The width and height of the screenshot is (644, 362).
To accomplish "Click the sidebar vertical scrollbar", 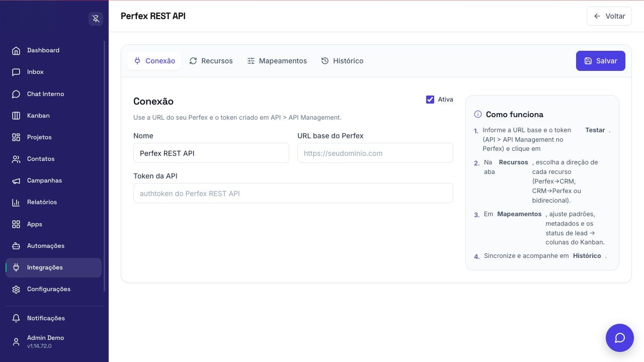I will pos(105,166).
